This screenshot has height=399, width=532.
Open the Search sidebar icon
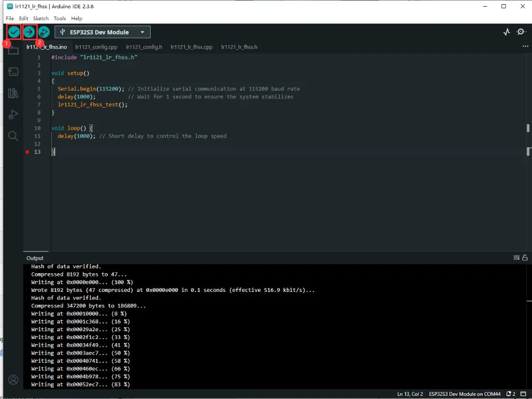pyautogui.click(x=13, y=136)
